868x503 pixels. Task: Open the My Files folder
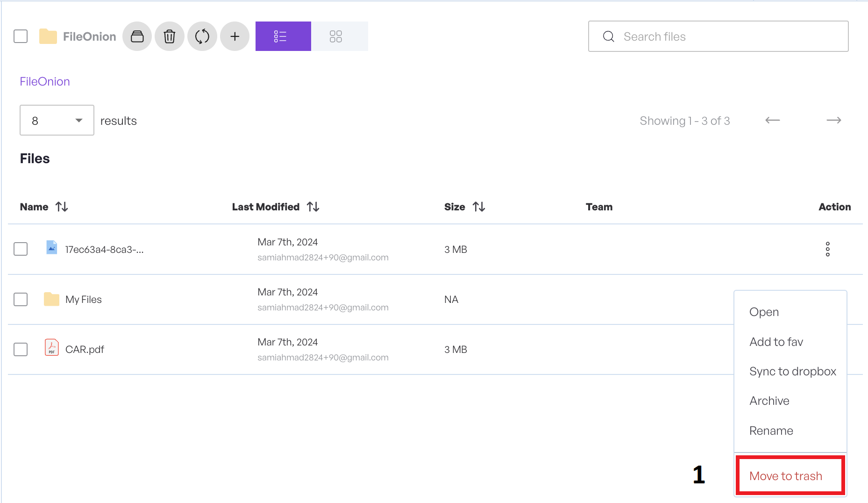tap(84, 299)
